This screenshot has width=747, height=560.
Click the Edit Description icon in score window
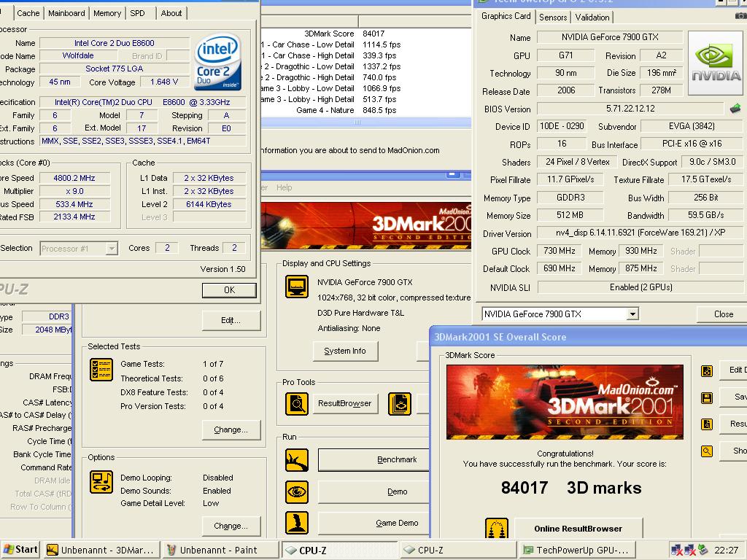click(x=707, y=370)
